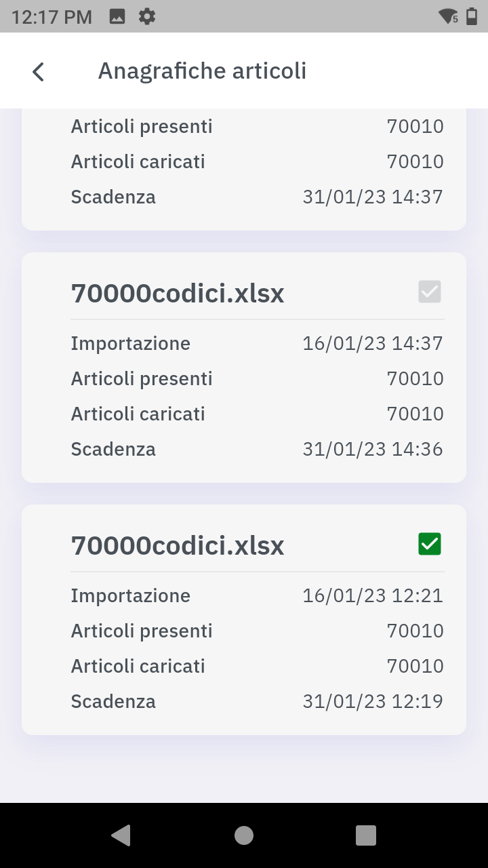Tap the import date 16/01/23 14:37

tap(372, 343)
